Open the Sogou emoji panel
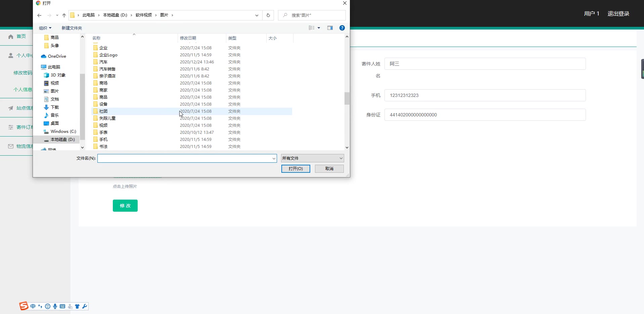Viewport: 644px width, 314px height. (x=48, y=306)
